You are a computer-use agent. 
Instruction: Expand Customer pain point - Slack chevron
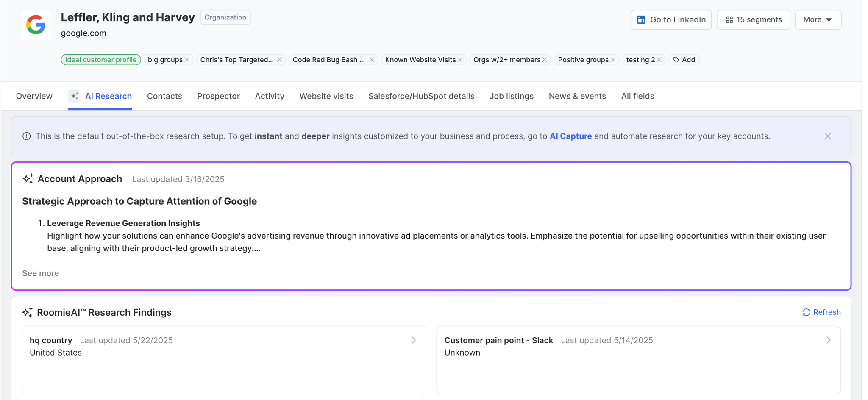[x=828, y=340]
